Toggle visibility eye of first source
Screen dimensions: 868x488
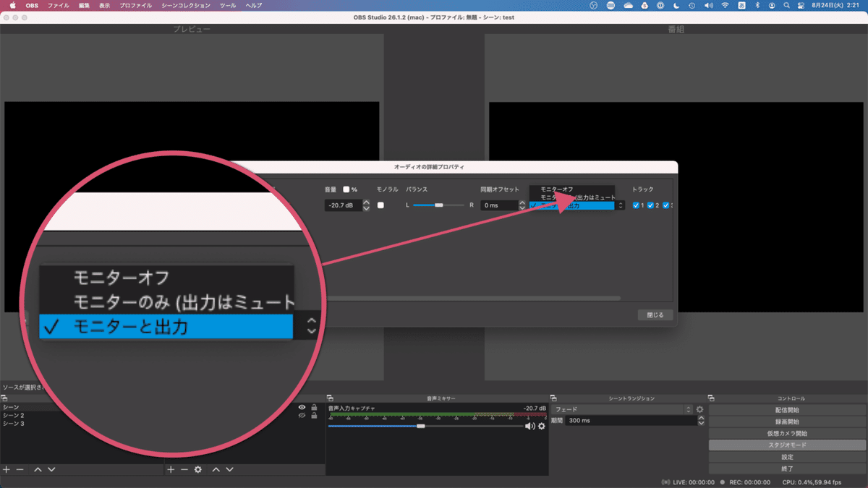pos(302,407)
